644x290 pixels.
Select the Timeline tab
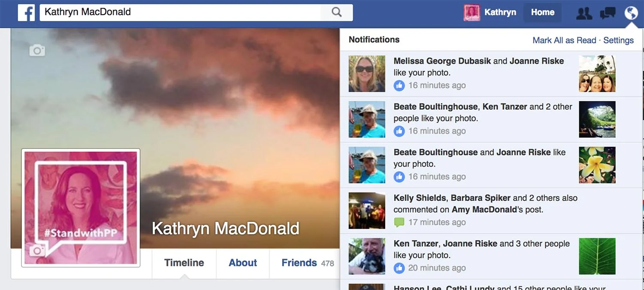pyautogui.click(x=184, y=263)
